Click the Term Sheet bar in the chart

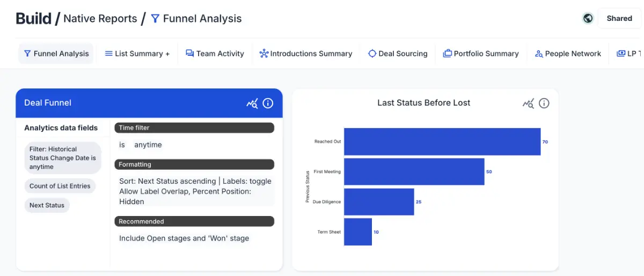coord(357,232)
